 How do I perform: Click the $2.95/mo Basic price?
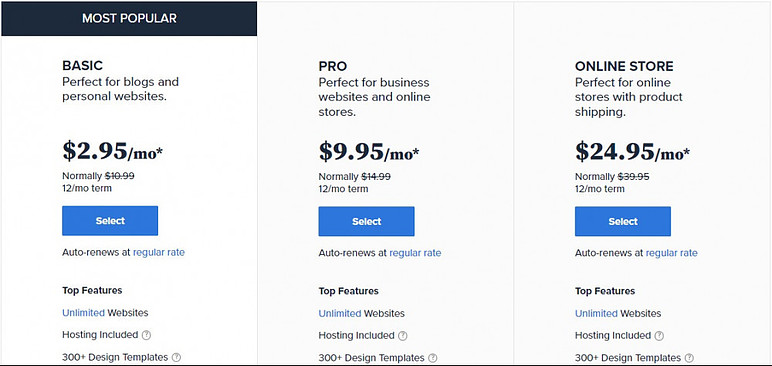[112, 151]
